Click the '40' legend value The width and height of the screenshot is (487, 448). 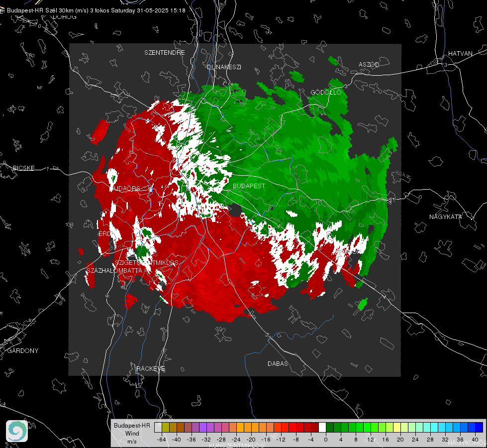(475, 440)
